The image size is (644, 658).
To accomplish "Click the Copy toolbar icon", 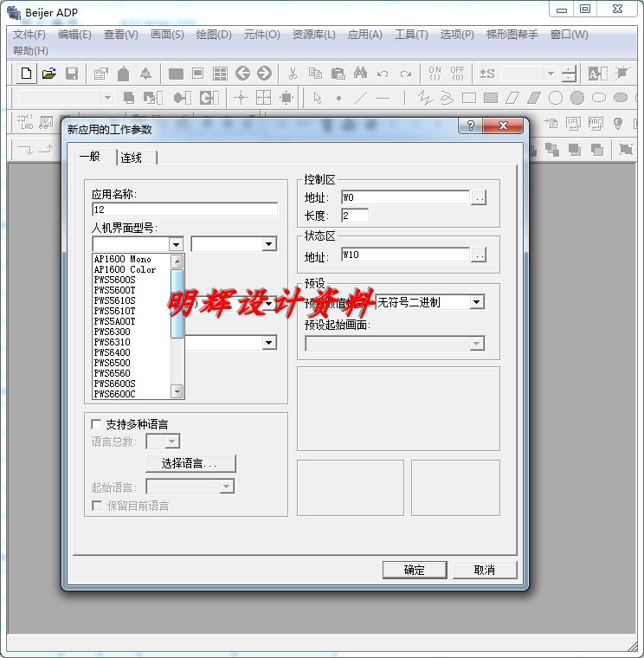I will [x=315, y=74].
